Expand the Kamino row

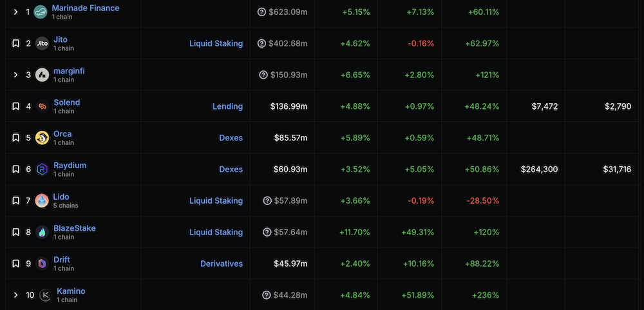coord(15,295)
